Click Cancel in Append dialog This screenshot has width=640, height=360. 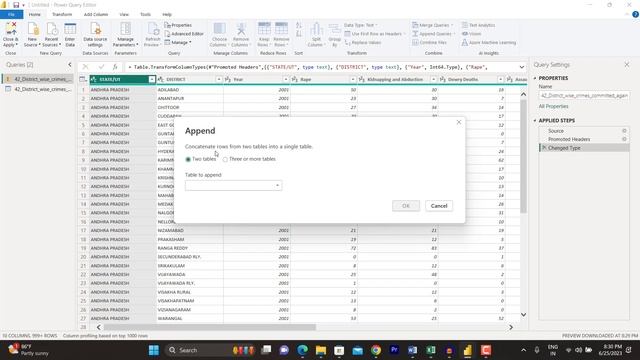point(439,206)
